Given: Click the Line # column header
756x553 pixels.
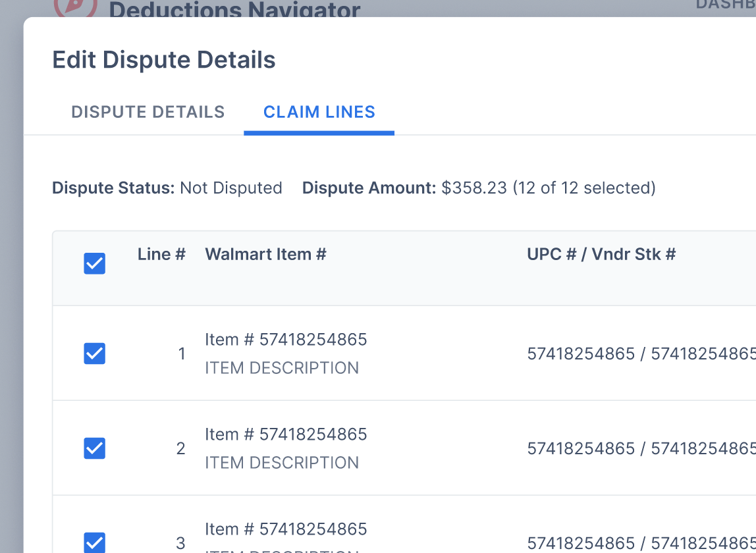Looking at the screenshot, I should click(161, 254).
